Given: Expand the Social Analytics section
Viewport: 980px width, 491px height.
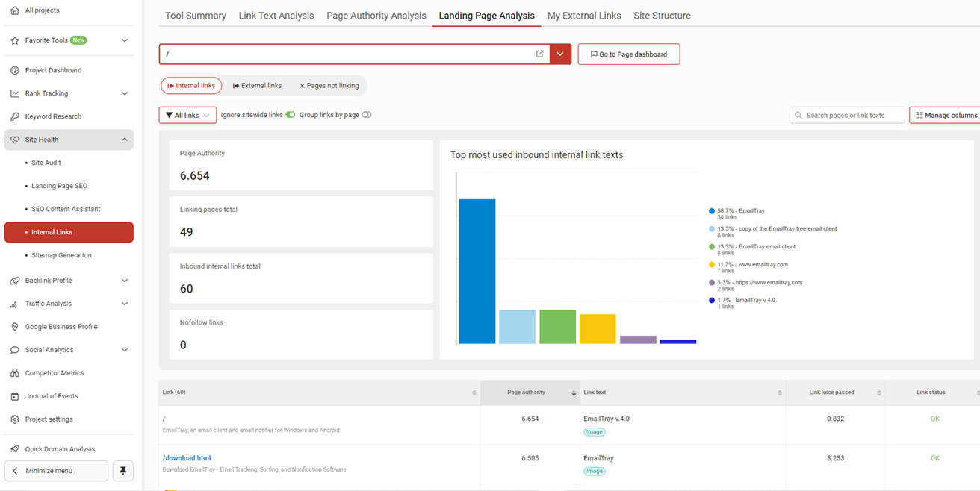Looking at the screenshot, I should point(125,350).
